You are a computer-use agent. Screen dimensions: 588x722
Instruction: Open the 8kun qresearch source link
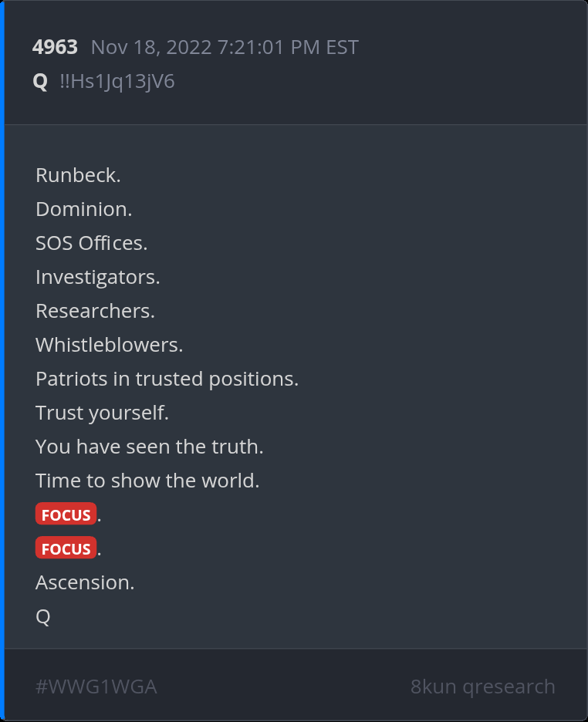(x=482, y=687)
